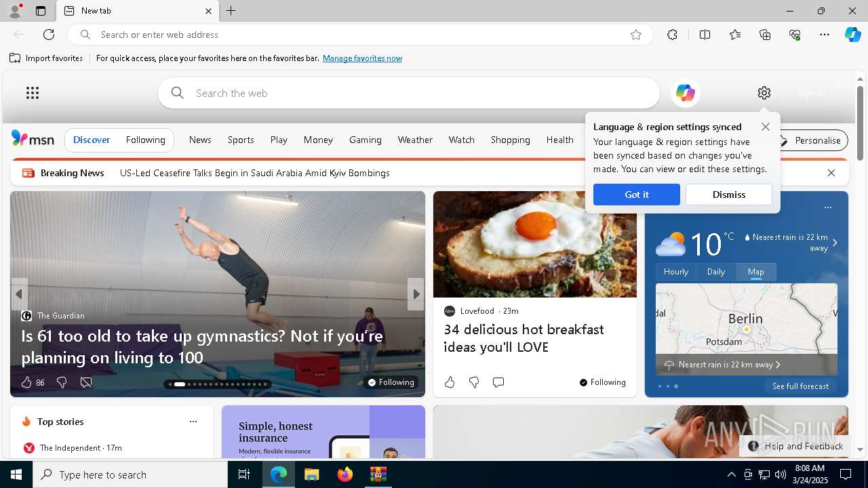Viewport: 868px width, 488px height.
Task: Show hidden system tray icons
Action: click(x=731, y=474)
